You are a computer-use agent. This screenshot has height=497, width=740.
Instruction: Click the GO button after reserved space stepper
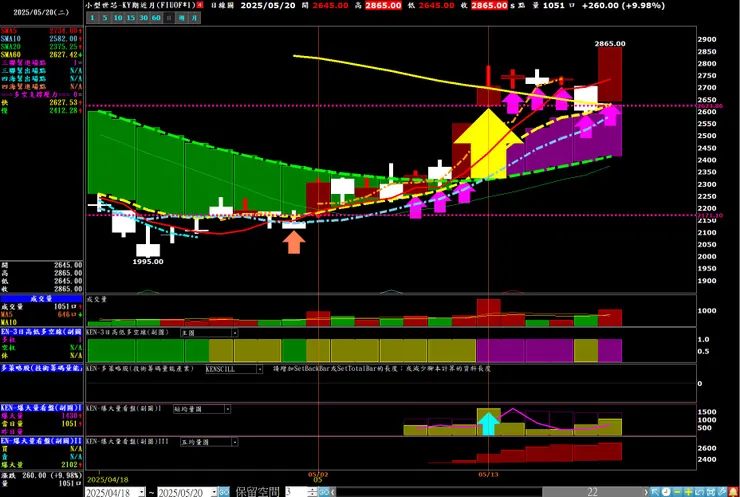pos(324,492)
